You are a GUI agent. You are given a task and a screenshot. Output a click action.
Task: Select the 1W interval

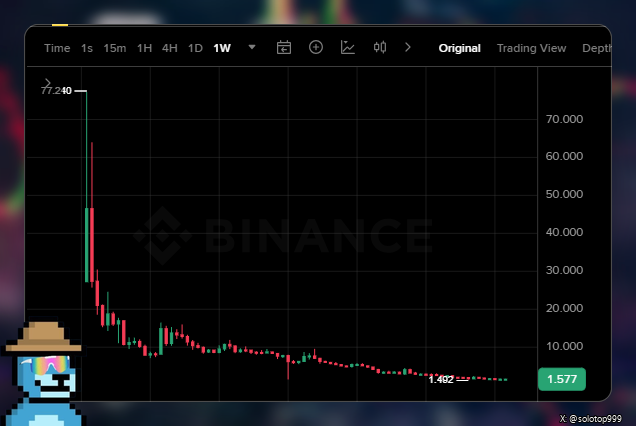point(222,48)
